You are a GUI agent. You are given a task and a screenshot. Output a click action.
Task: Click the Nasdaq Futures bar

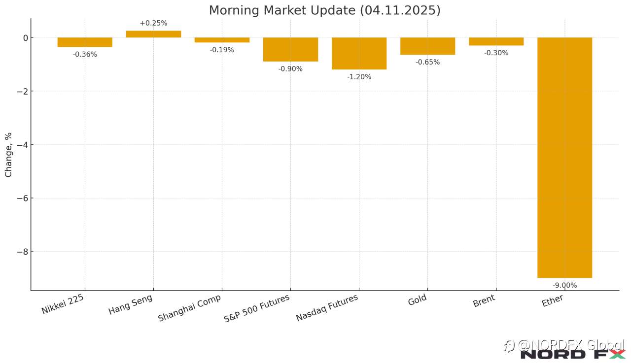click(x=359, y=53)
